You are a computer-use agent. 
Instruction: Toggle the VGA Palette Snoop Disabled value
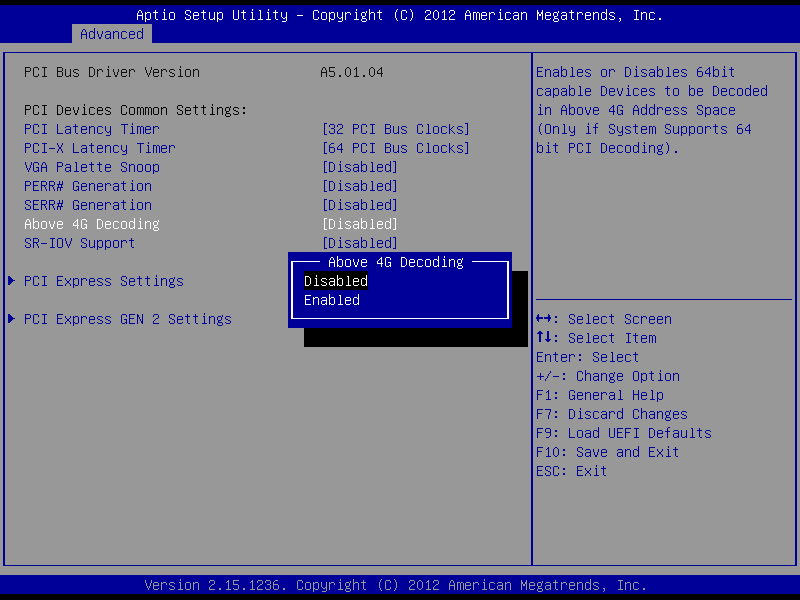pyautogui.click(x=360, y=167)
